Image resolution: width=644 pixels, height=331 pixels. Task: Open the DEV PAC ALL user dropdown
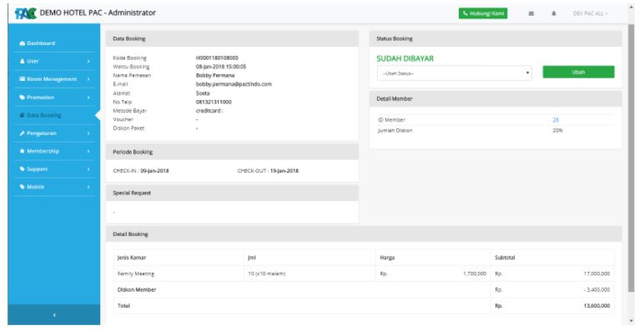[591, 13]
